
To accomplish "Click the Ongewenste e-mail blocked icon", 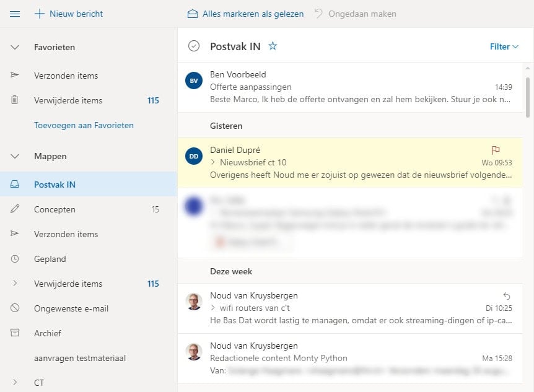I will point(14,308).
